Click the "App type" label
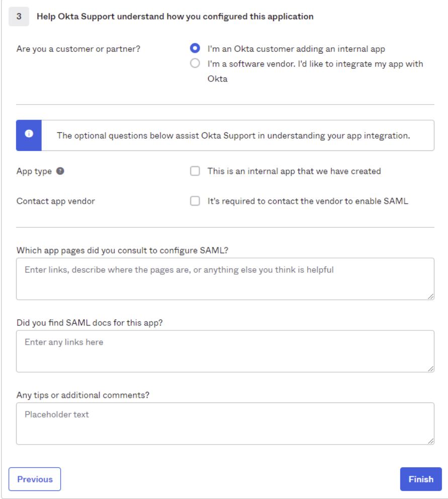This screenshot has width=448, height=499. coord(31,171)
